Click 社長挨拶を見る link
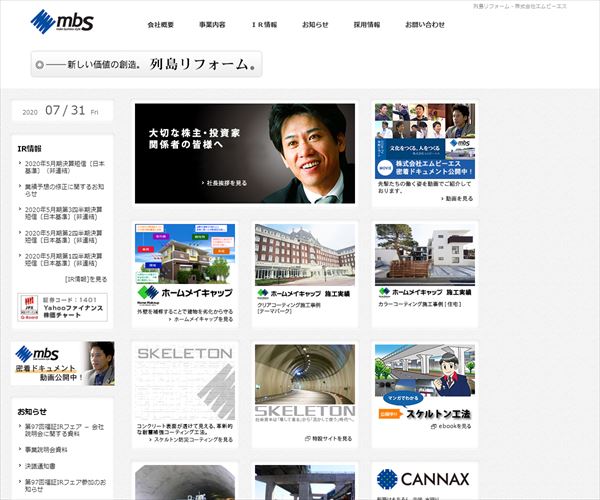The width and height of the screenshot is (600, 500). click(x=225, y=183)
